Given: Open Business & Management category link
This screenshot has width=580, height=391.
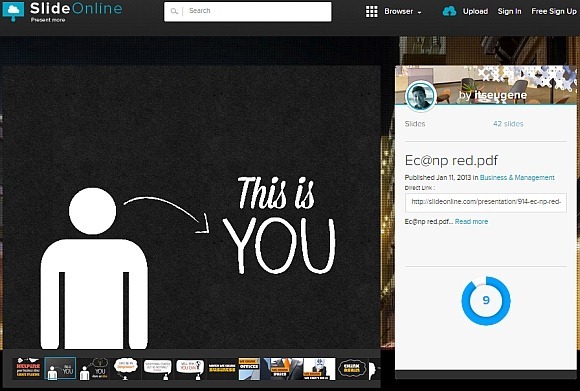Looking at the screenshot, I should [517, 178].
